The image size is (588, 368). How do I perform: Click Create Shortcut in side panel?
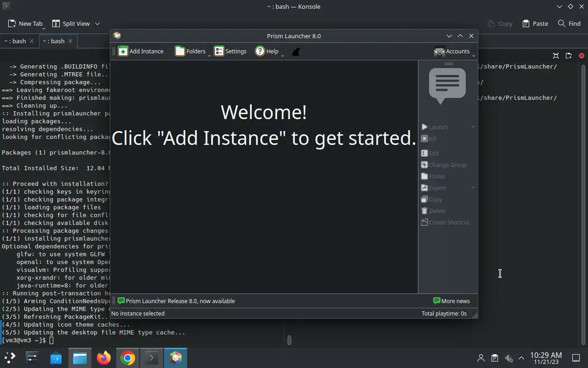coord(445,222)
